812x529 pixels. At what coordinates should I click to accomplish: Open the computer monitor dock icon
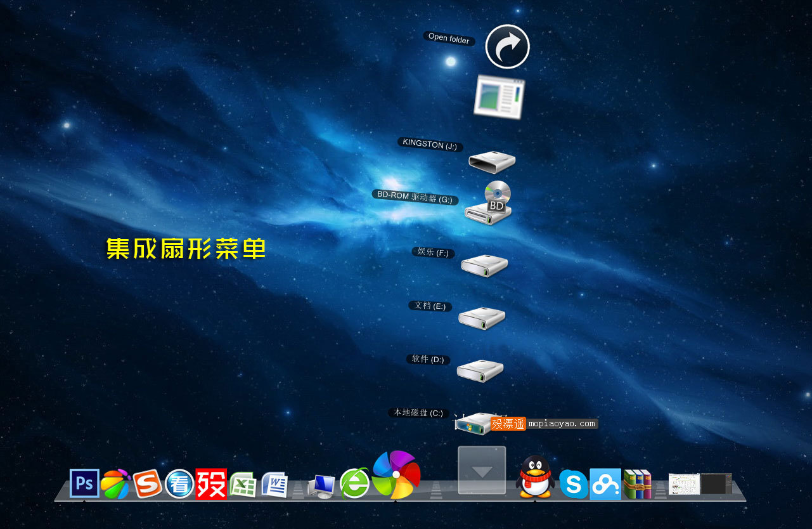click(x=321, y=487)
